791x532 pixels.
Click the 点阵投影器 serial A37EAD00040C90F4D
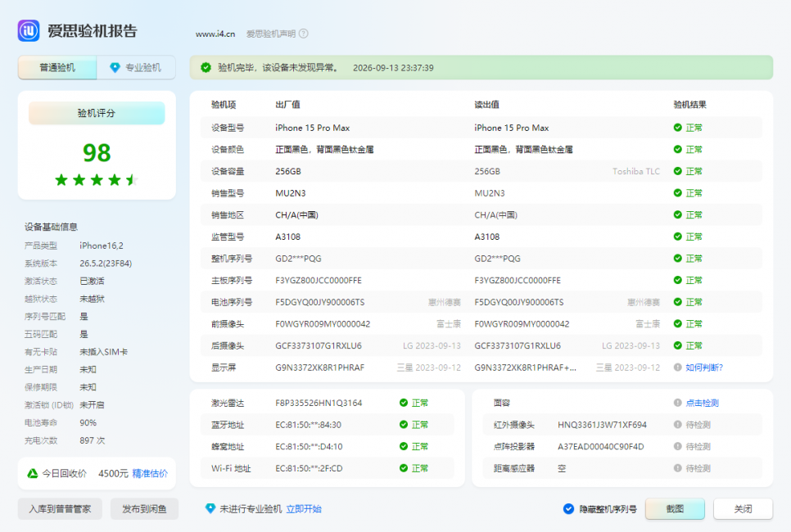click(x=601, y=447)
